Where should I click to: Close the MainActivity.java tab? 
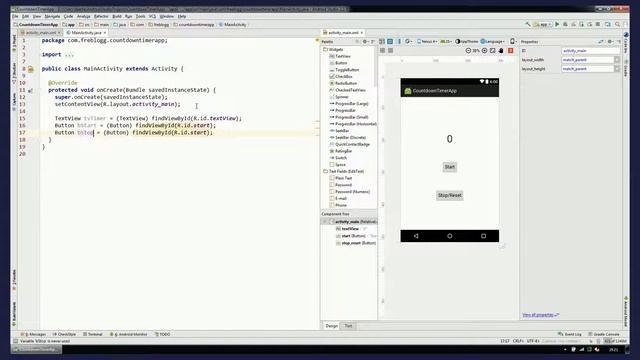[105, 33]
